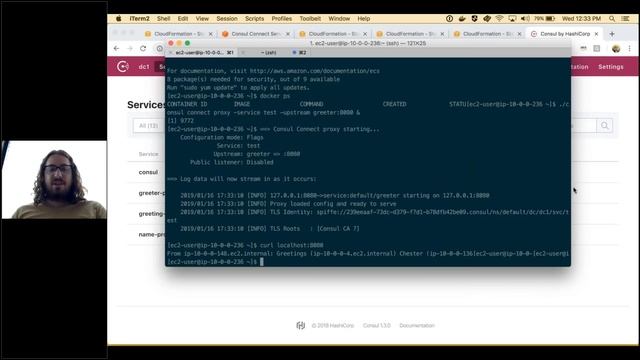Open the View menu
Viewport: 640px width, 360px height.
(202, 18)
